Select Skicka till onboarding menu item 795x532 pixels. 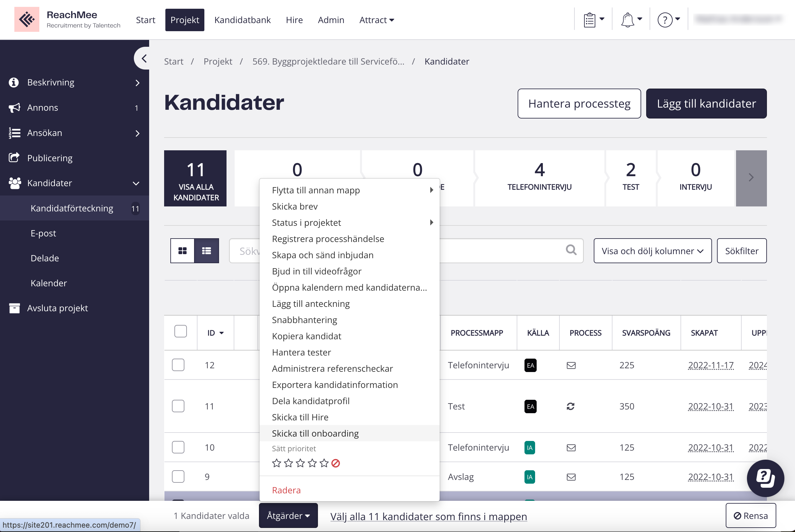tap(315, 433)
